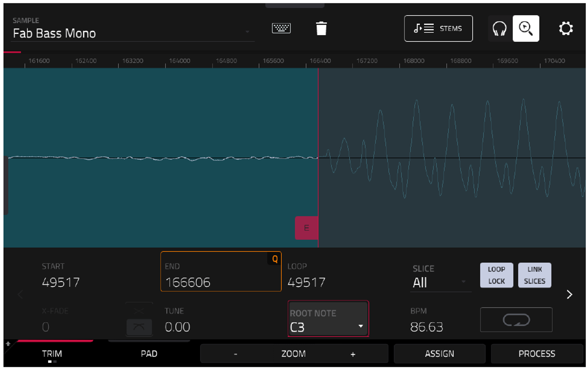Viewport: 588px width, 371px height.
Task: Open the Root Note dropdown
Action: coord(328,319)
